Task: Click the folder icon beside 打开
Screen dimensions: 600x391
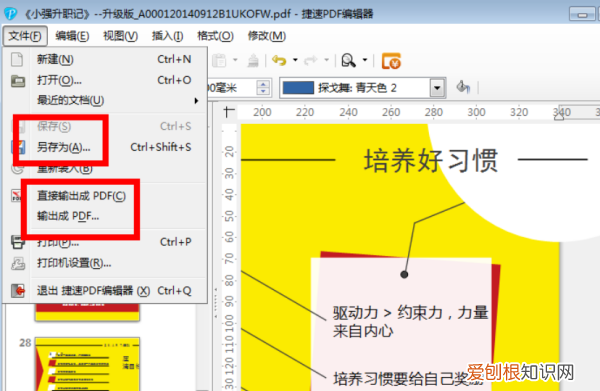Action: pos(18,81)
